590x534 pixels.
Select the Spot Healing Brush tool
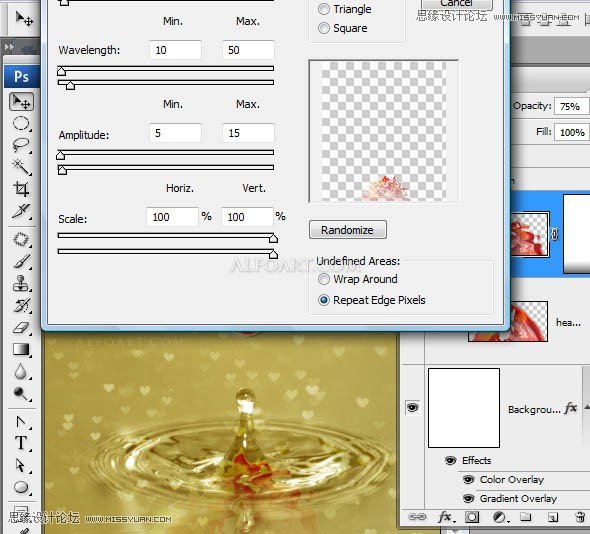(21, 239)
